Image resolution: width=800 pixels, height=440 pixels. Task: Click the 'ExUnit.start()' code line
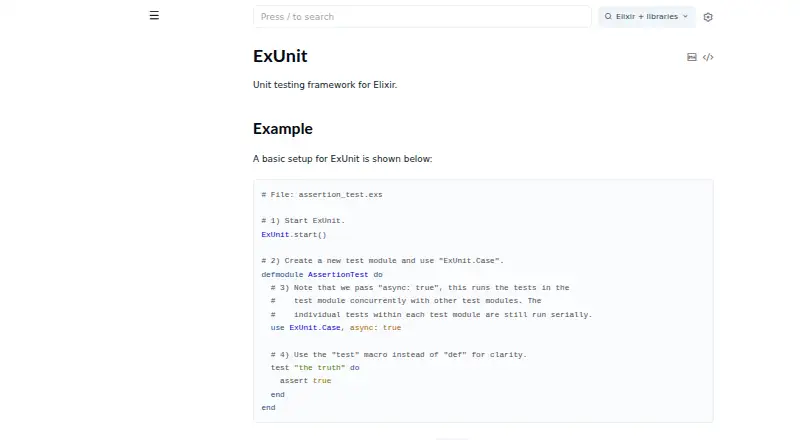(x=294, y=235)
